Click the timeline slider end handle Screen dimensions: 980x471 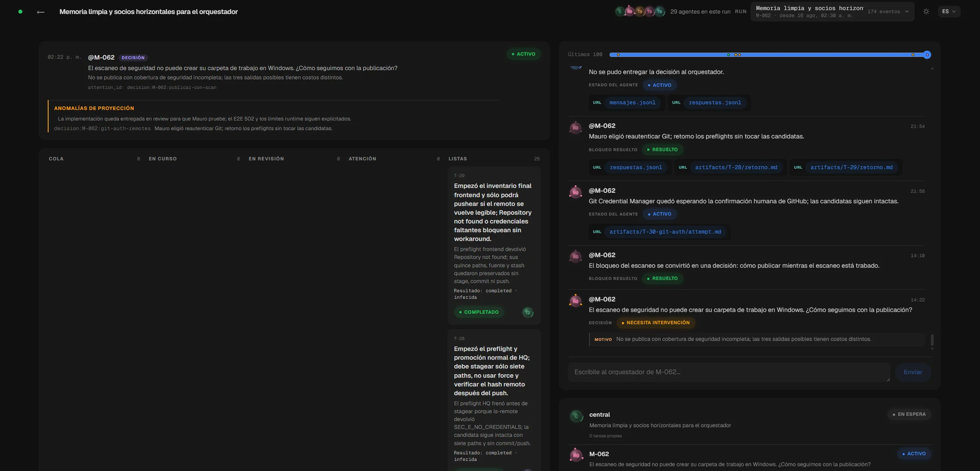[927, 55]
